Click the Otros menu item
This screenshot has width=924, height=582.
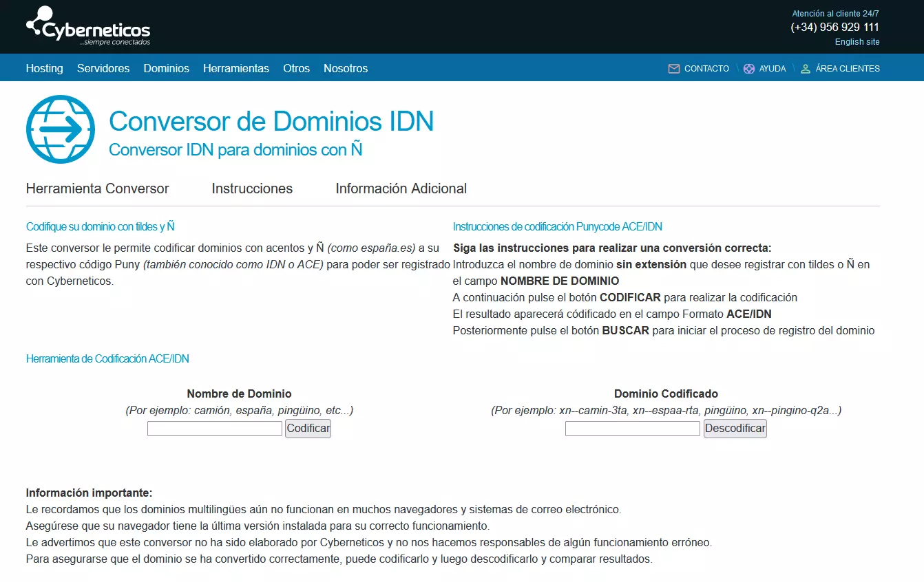(296, 68)
